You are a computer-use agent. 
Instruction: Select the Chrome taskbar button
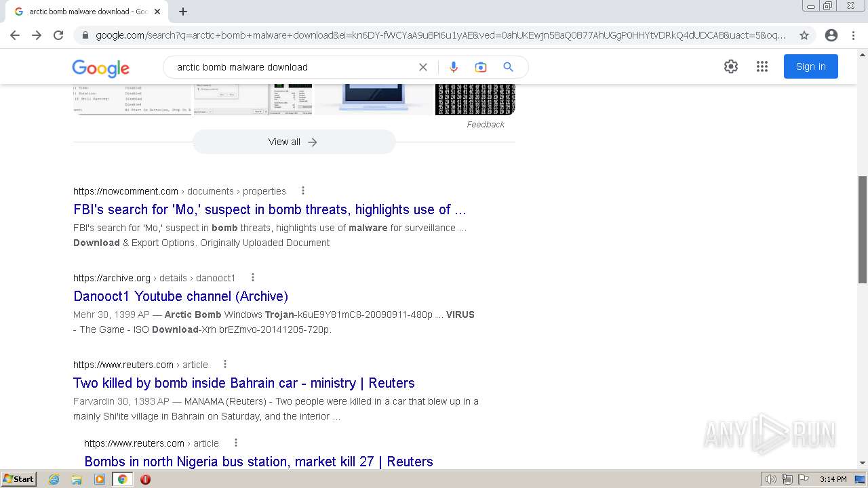click(x=122, y=479)
